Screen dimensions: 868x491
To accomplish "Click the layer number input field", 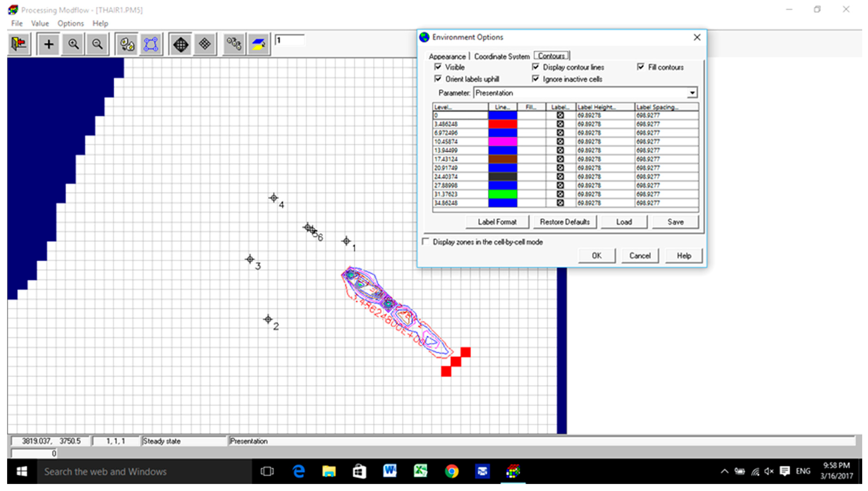I will [290, 40].
